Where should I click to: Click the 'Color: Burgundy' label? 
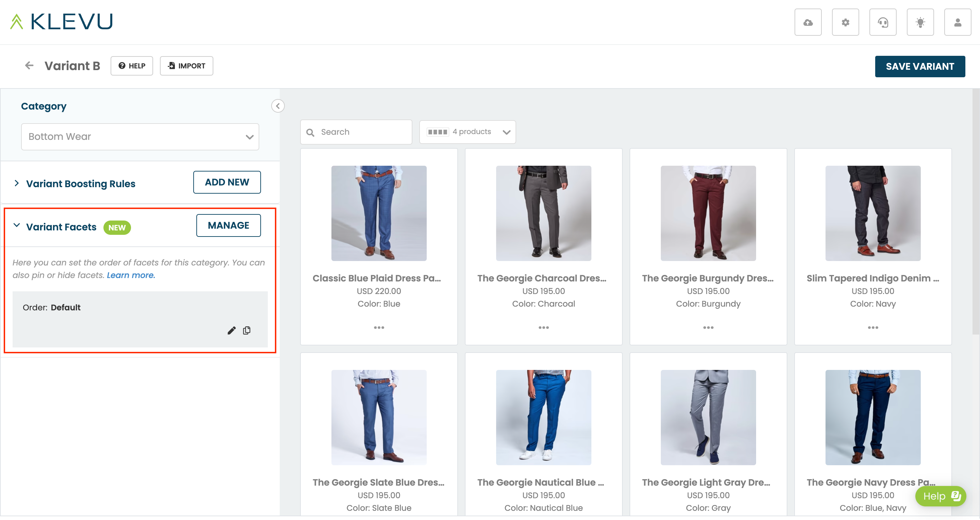point(708,304)
